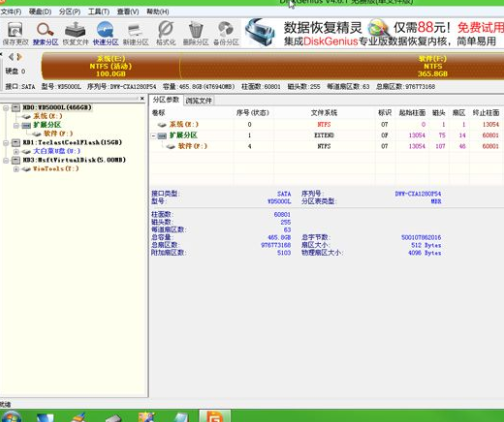Image resolution: width=504 pixels, height=422 pixels.
Task: Click the 976773168 total sectors value
Action: (x=276, y=245)
